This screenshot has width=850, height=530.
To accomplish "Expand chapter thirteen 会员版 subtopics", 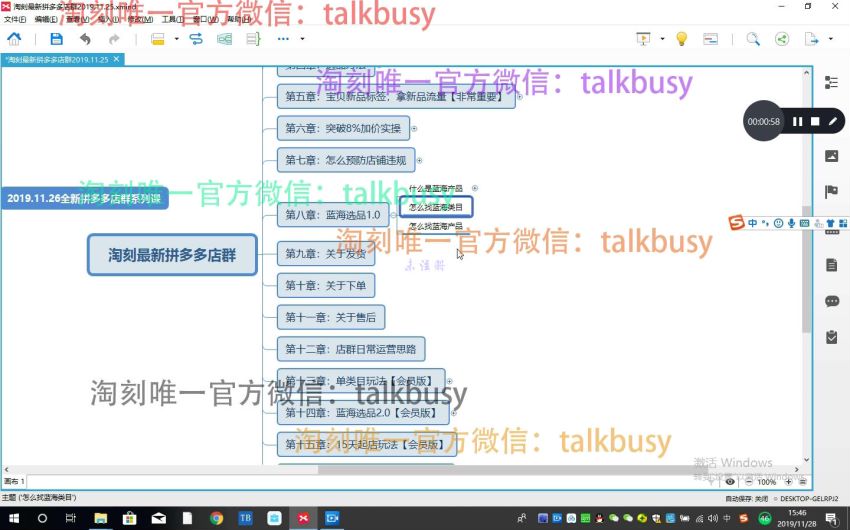I will tap(449, 381).
